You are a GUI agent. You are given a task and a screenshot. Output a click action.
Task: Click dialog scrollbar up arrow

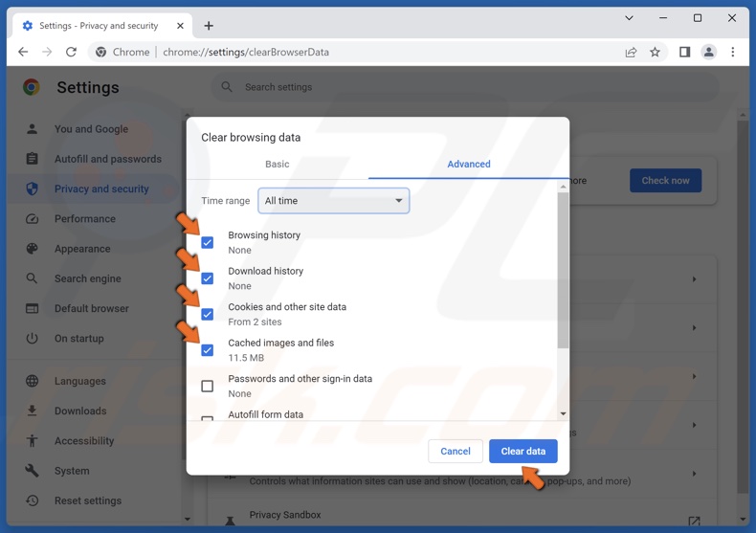pyautogui.click(x=563, y=187)
